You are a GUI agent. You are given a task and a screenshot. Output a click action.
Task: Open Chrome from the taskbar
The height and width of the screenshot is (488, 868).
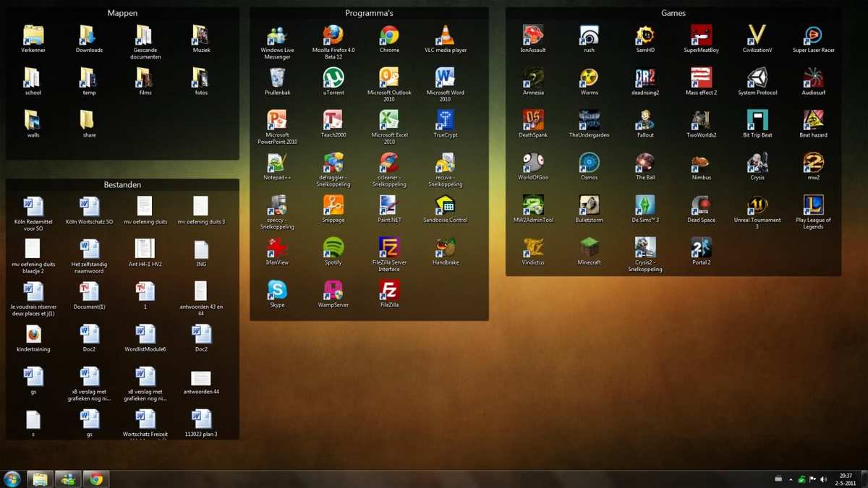pos(95,479)
